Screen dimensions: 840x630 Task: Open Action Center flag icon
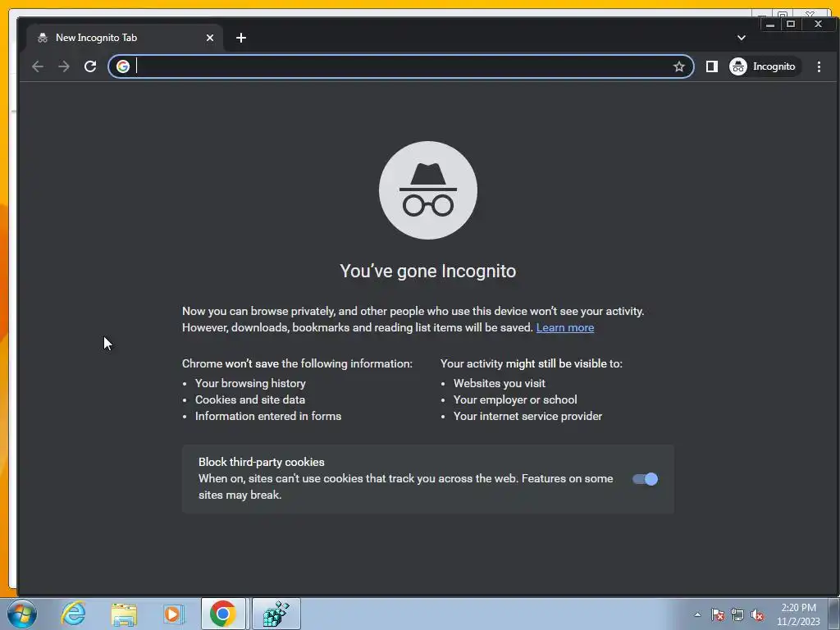pos(717,615)
